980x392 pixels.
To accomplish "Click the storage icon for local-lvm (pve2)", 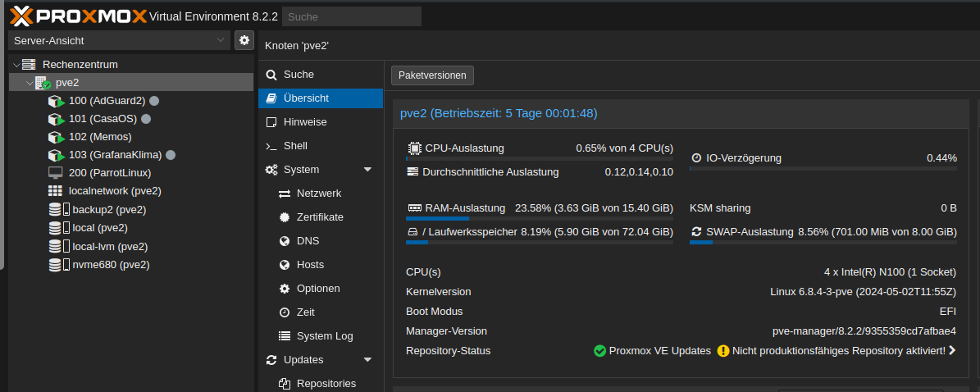I will [59, 246].
